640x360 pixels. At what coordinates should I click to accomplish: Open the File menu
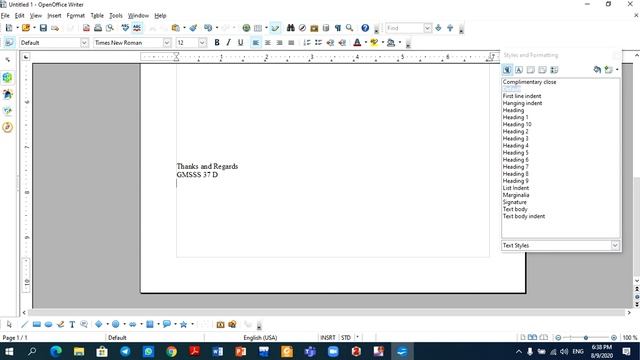click(5, 16)
